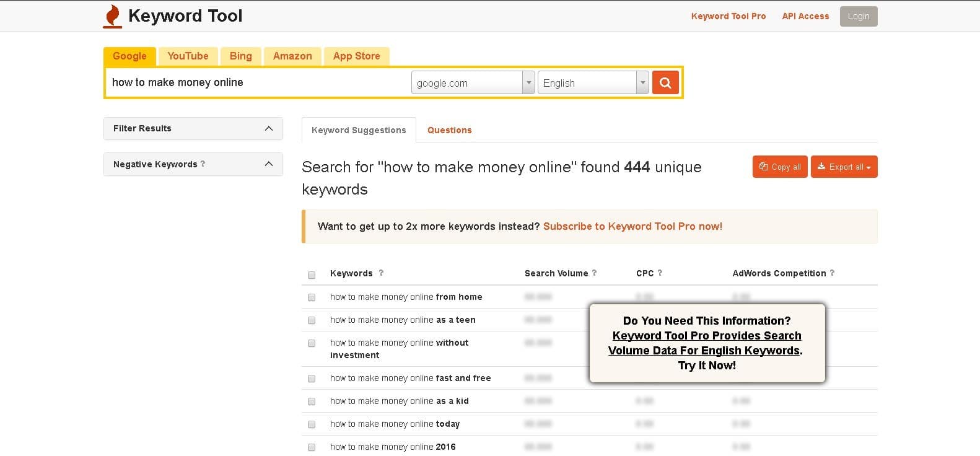
Task: Check the box for 'how to make money online fast and free'
Action: 312,379
